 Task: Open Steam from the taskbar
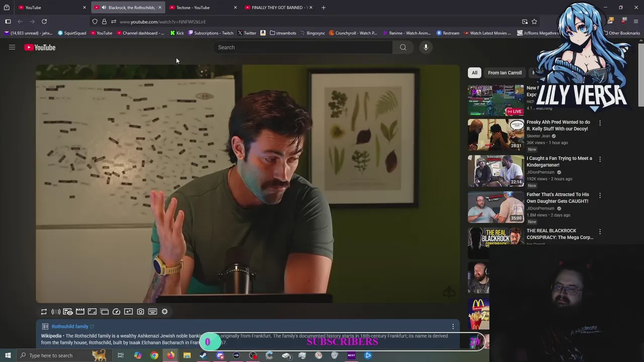click(x=203, y=355)
